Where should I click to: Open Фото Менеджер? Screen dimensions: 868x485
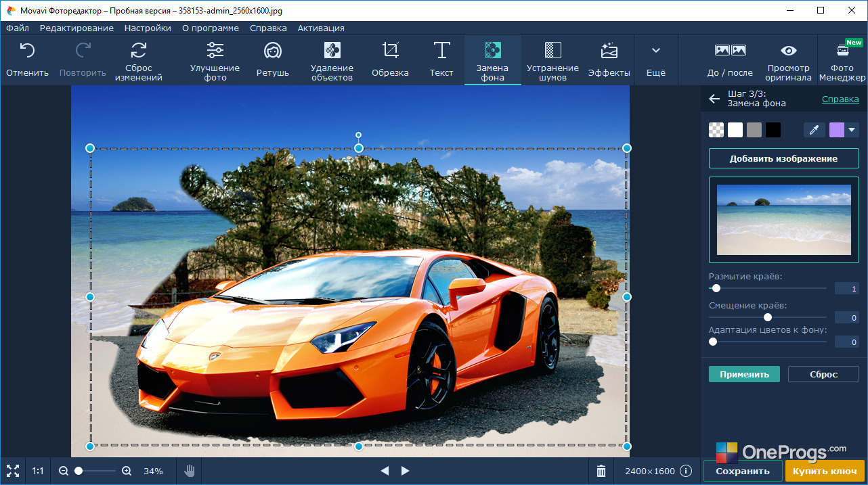(842, 60)
